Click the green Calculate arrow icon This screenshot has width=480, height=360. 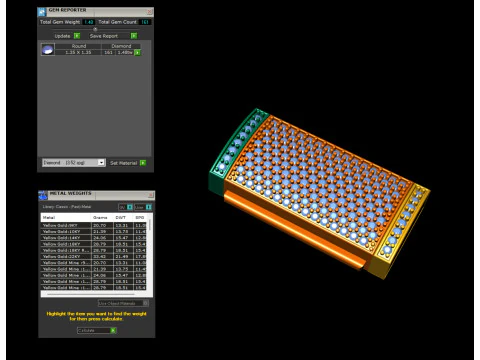[x=113, y=330]
